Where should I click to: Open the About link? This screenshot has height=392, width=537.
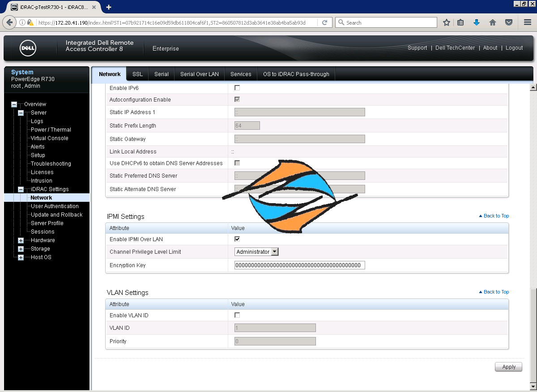point(490,48)
